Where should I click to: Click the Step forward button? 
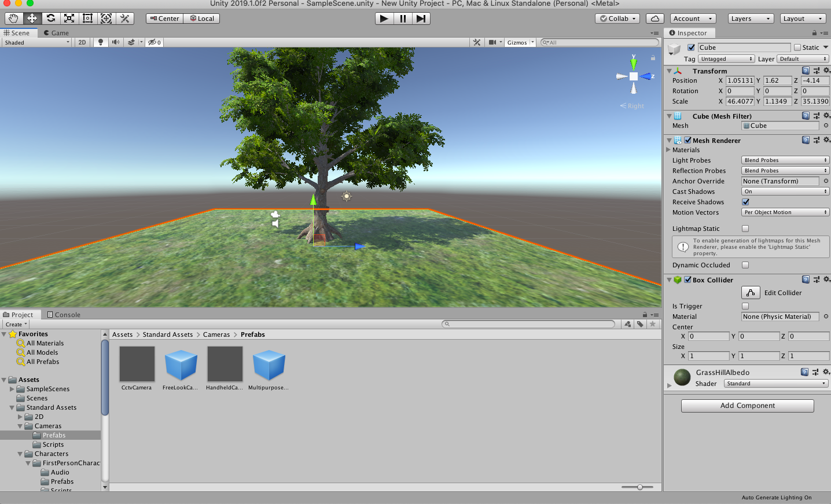point(421,19)
